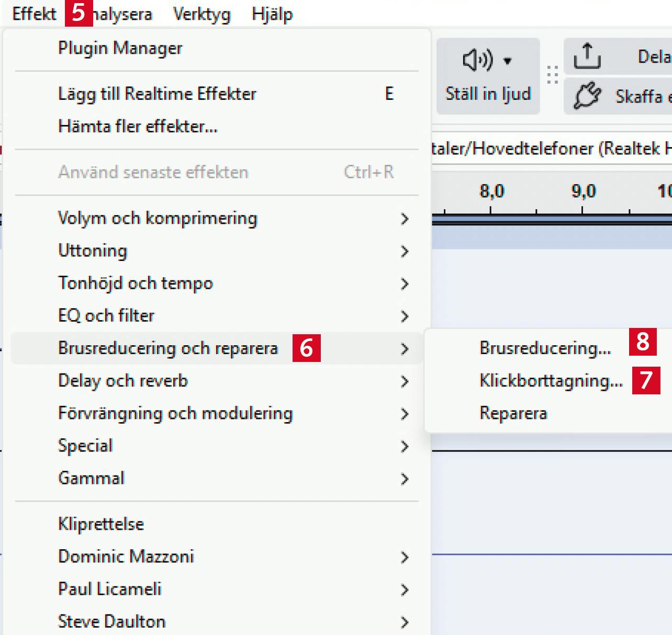Open the Hjälp menu
This screenshot has height=635, width=672.
click(x=272, y=14)
